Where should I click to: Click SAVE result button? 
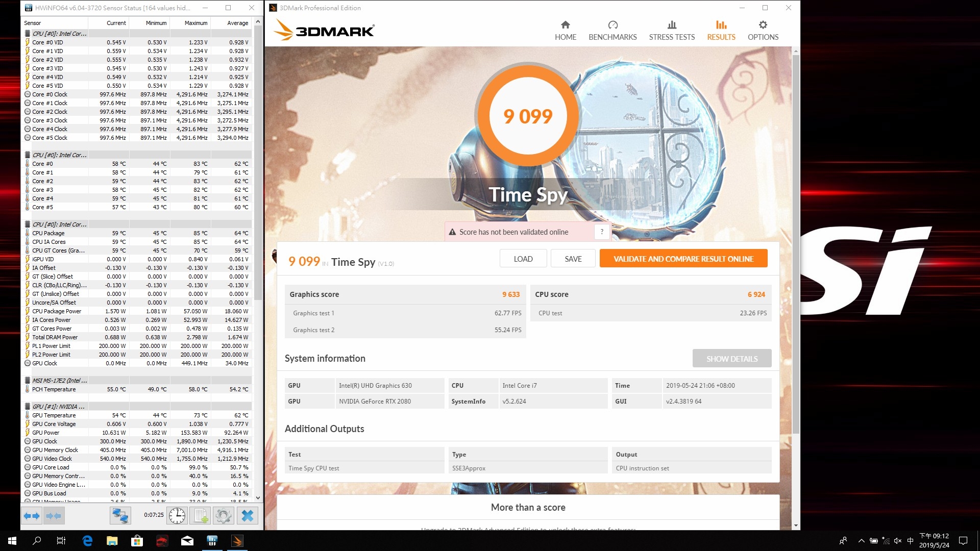pos(573,259)
